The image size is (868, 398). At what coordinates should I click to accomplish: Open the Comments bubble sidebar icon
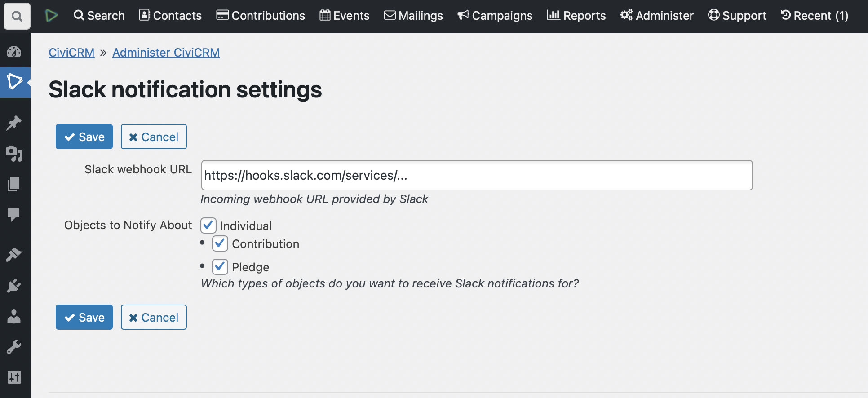(x=14, y=214)
